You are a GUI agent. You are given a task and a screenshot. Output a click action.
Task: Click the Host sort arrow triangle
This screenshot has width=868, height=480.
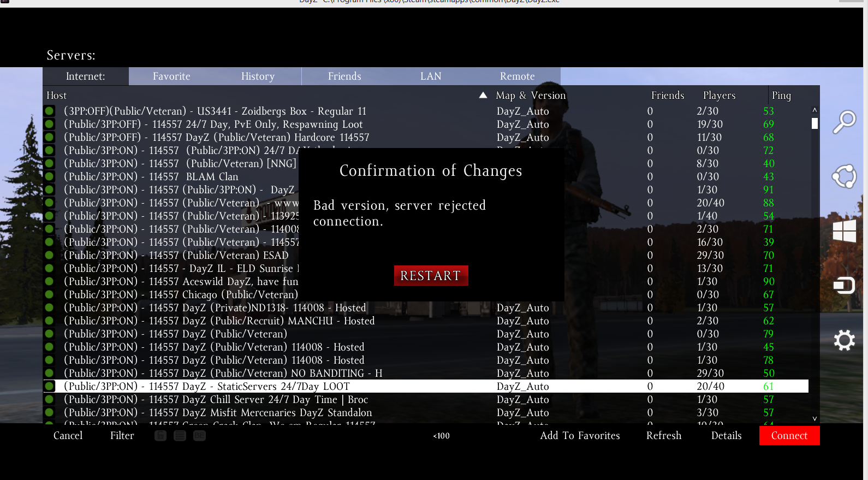point(483,95)
